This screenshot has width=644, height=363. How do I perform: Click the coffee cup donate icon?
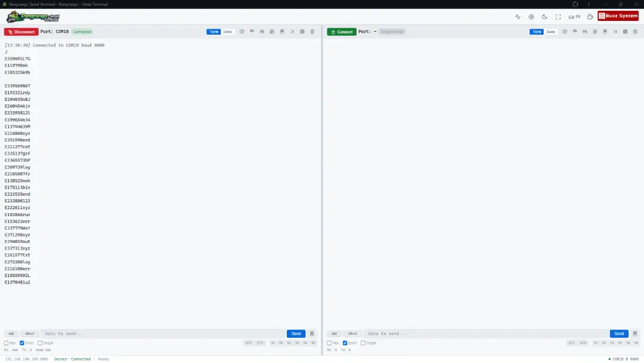(x=590, y=17)
